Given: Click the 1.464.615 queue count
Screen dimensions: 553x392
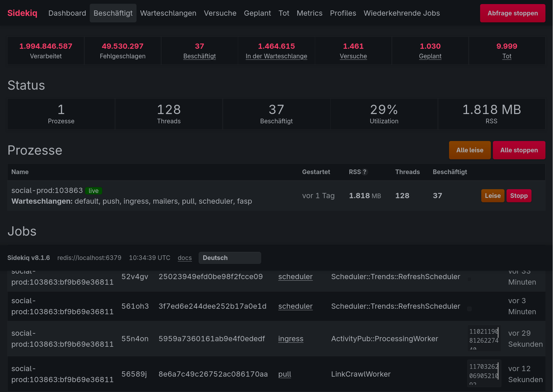Looking at the screenshot, I should coord(276,46).
